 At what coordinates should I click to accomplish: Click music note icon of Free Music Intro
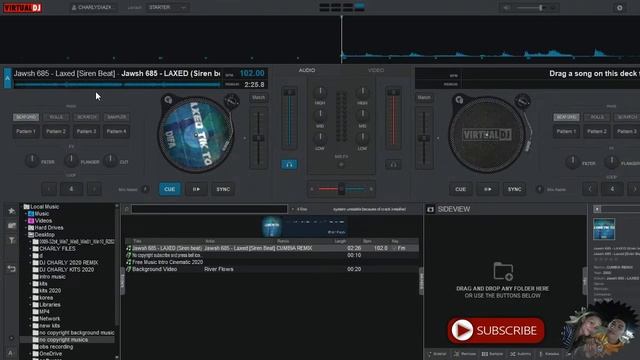coord(128,262)
